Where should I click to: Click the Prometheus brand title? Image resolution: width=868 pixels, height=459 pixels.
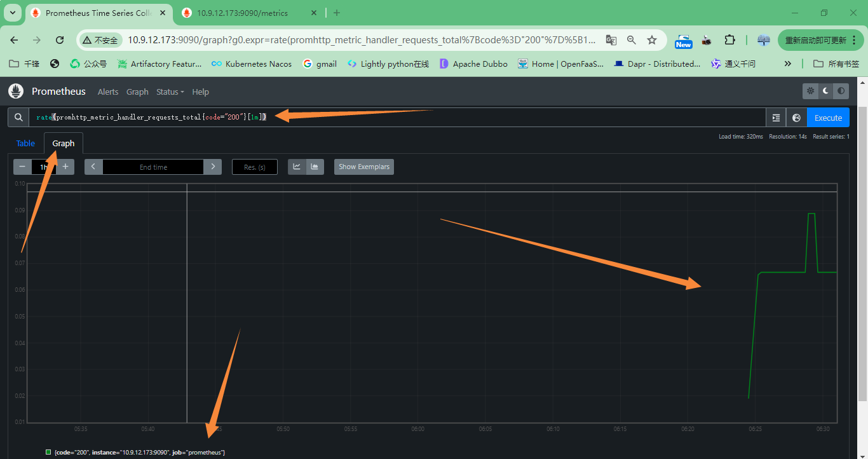pyautogui.click(x=58, y=91)
